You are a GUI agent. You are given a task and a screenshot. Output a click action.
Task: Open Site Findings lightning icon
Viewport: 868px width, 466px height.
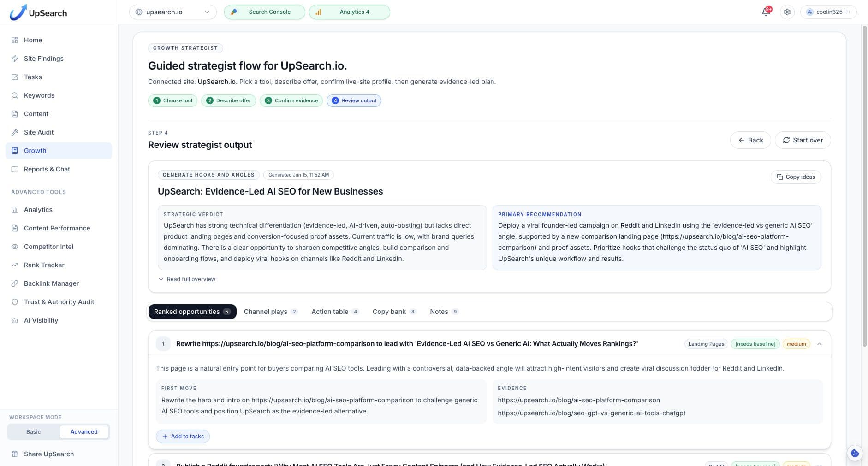pos(15,59)
